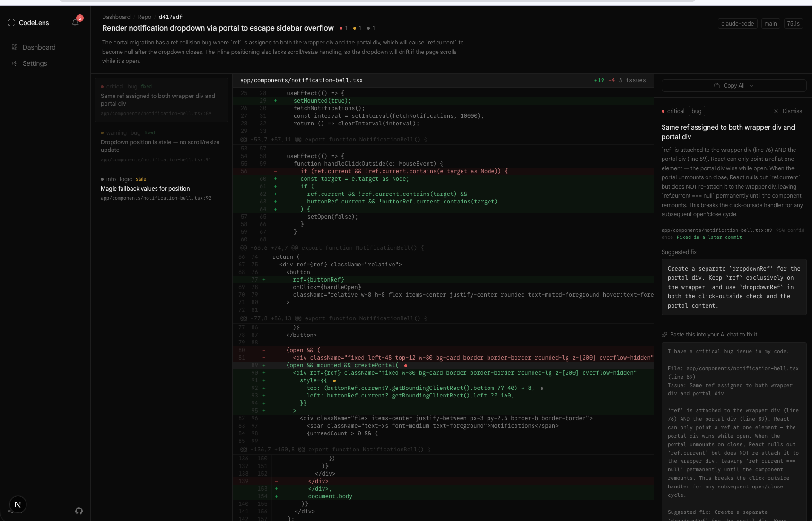Click the '3 issues' label in file header
The image size is (812, 521).
632,80
